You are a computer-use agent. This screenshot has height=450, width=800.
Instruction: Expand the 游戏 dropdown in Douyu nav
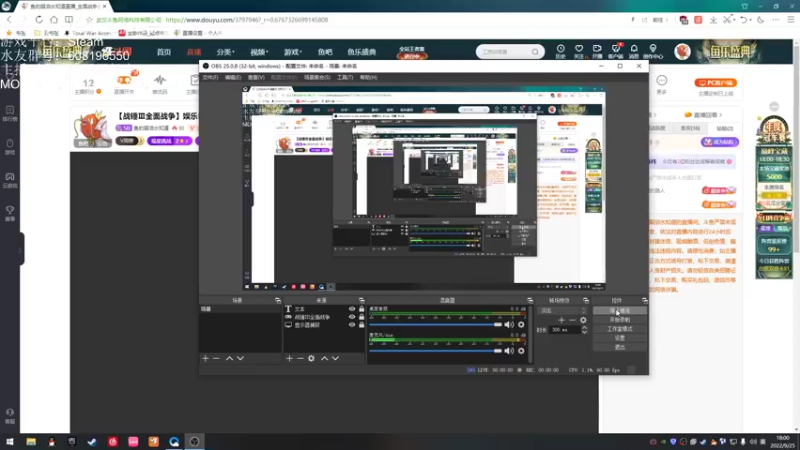click(x=293, y=52)
